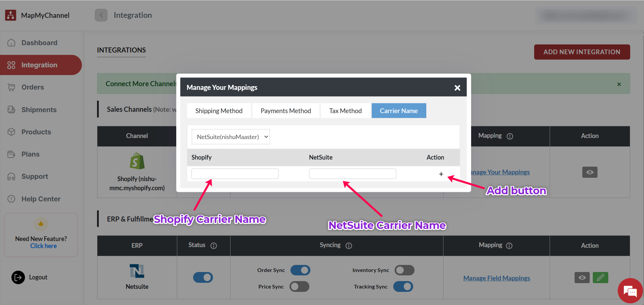Open the Manage Field Mappings link
The image size is (644, 305).
496,278
